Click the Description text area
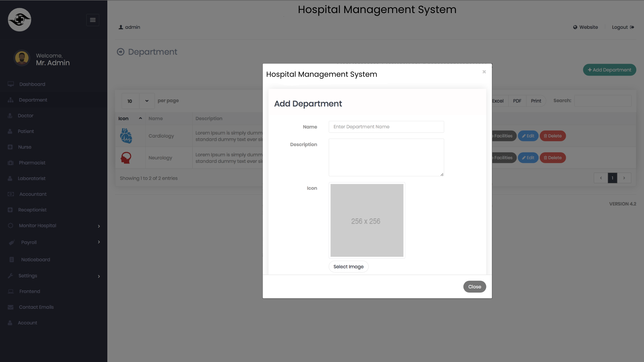644x362 pixels. (x=386, y=157)
